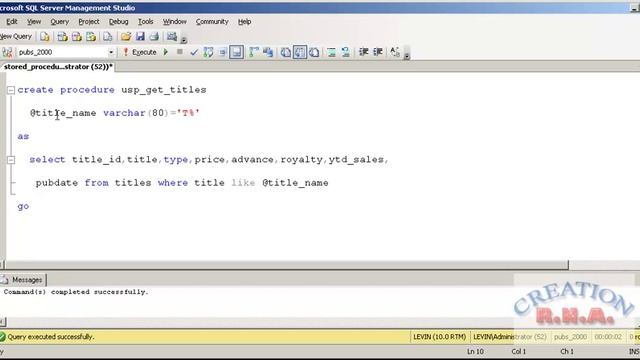Switch output to Results to Text
Screen dimensions: 640x360
pyautogui.click(x=286, y=52)
